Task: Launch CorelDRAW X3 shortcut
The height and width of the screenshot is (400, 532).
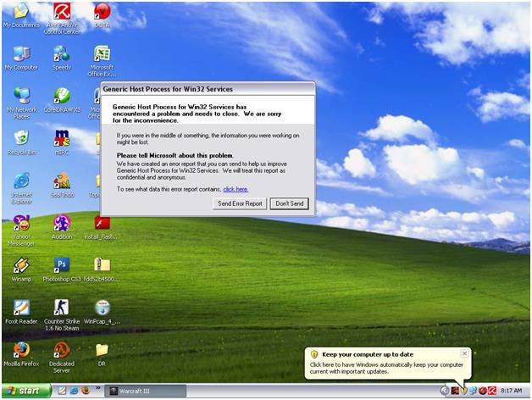Action: pyautogui.click(x=62, y=100)
